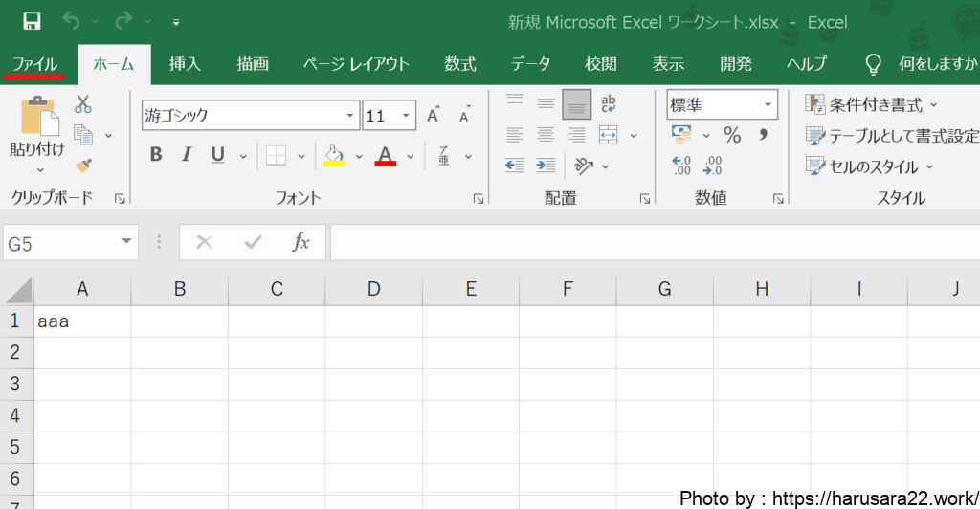This screenshot has height=509, width=980.
Task: Click the Increase Font Size icon
Action: (x=433, y=116)
